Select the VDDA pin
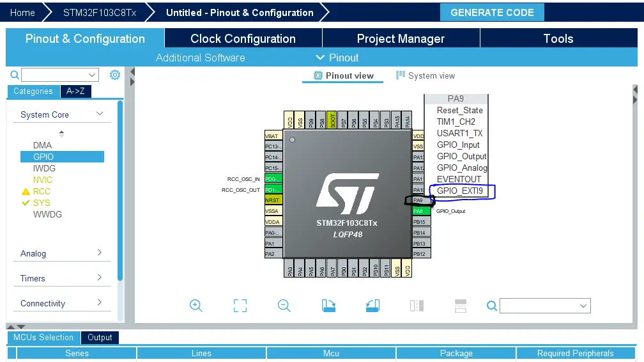 point(273,222)
